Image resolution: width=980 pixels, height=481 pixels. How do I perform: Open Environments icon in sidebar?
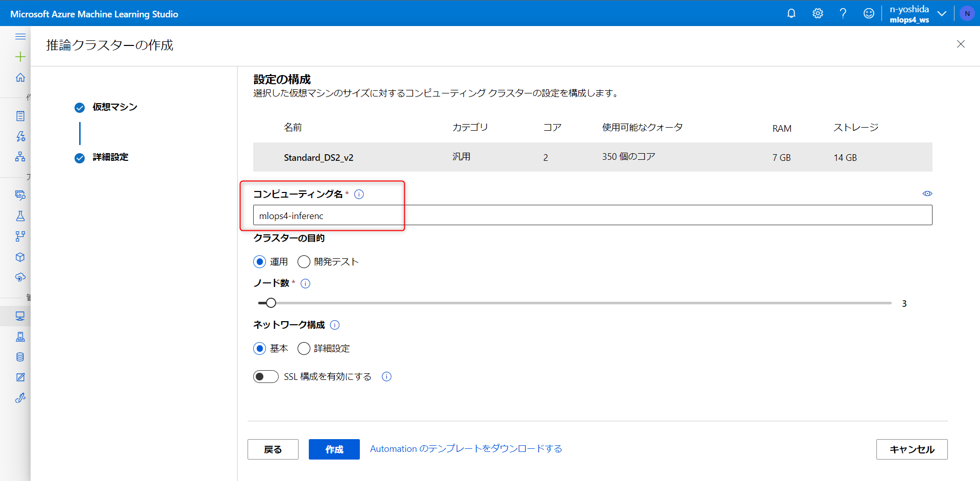point(20,336)
